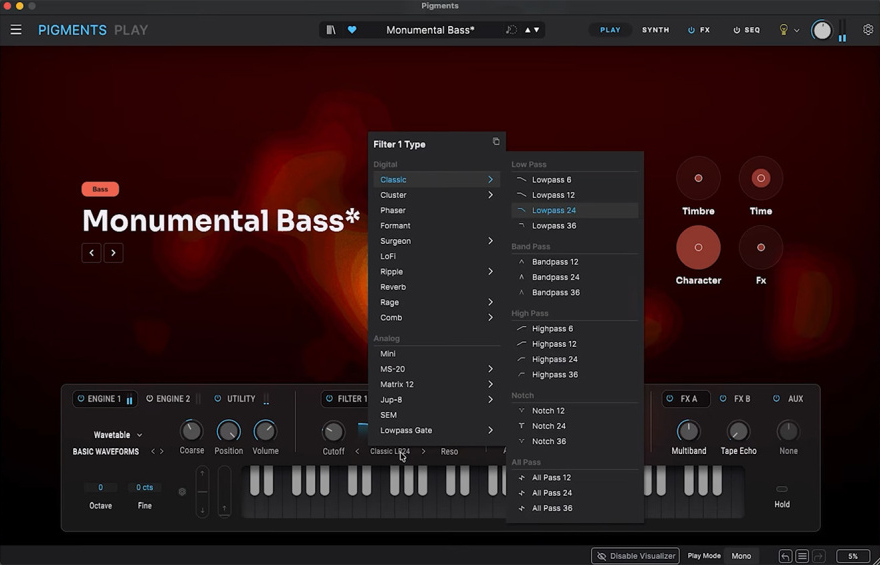Image resolution: width=880 pixels, height=565 pixels.
Task: Toggle Filter 1 power button
Action: (329, 398)
